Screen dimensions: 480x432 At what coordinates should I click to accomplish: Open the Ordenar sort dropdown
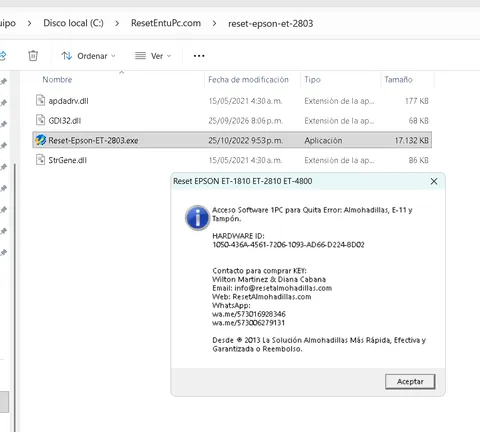click(89, 56)
